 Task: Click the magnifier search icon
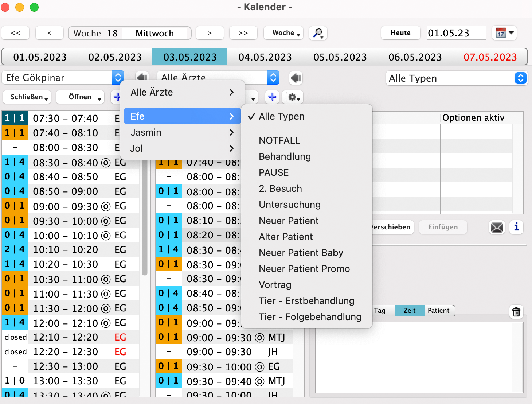[x=318, y=33]
